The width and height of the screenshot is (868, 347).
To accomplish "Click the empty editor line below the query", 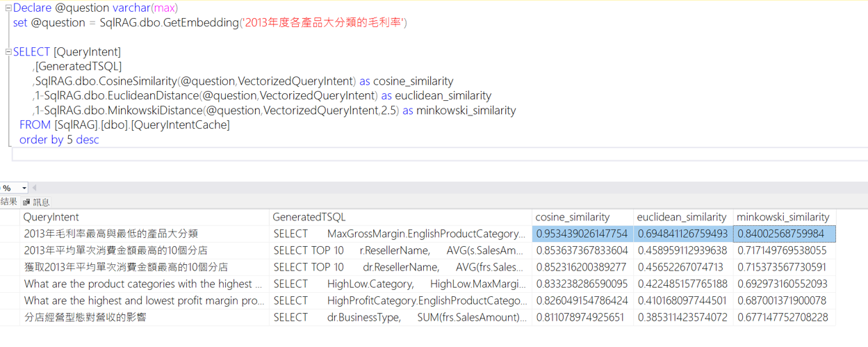I will [x=440, y=154].
